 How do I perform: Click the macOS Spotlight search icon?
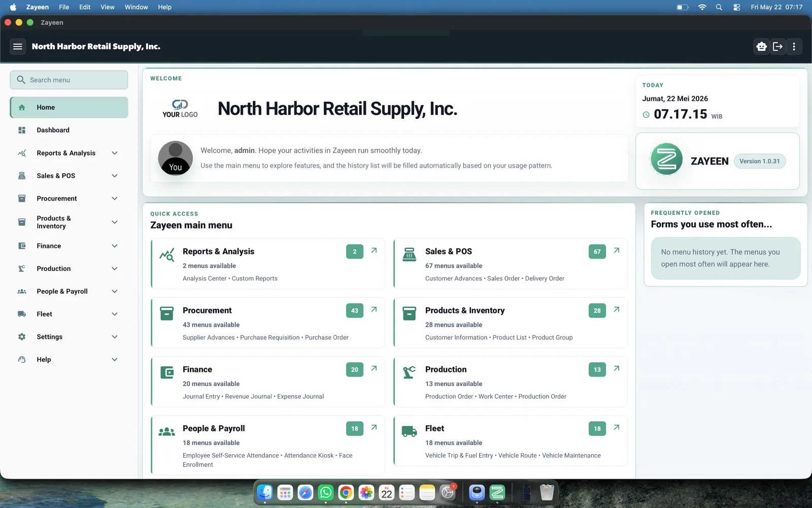tap(719, 7)
